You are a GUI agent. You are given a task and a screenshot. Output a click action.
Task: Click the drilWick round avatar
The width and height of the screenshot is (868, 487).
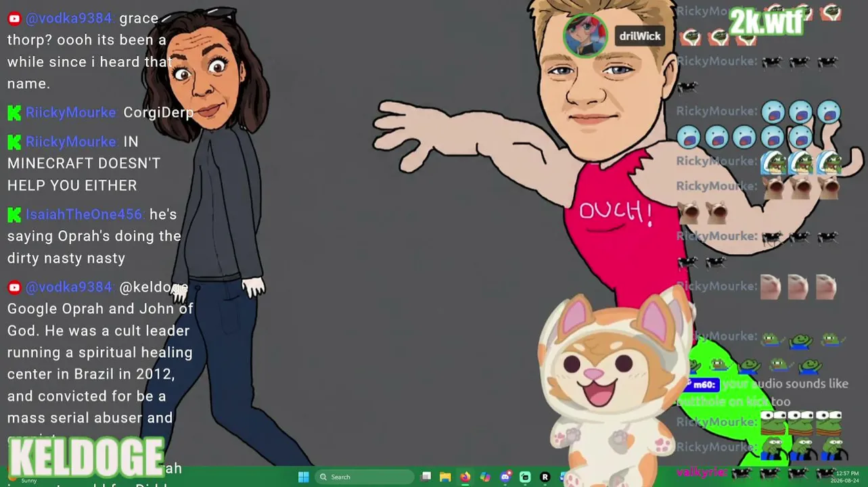tap(586, 35)
